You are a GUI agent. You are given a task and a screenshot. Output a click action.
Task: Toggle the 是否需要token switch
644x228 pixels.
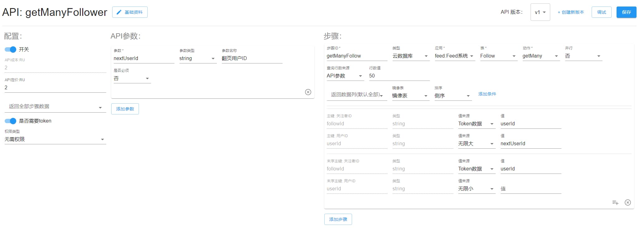click(x=10, y=121)
